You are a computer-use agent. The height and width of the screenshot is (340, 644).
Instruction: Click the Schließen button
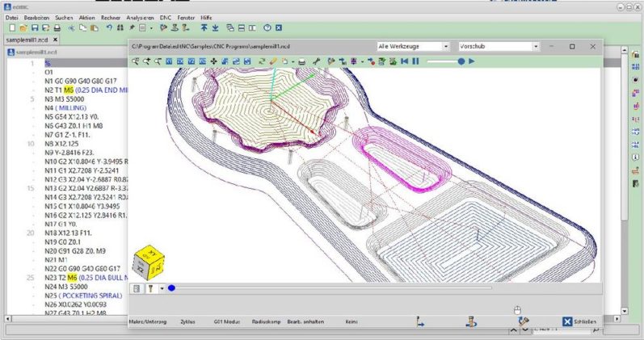580,321
